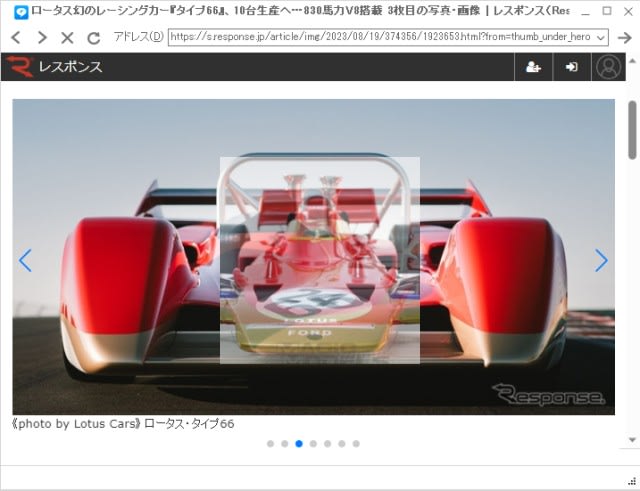
Task: Select the fifth gallery pagination dot
Action: [327, 444]
